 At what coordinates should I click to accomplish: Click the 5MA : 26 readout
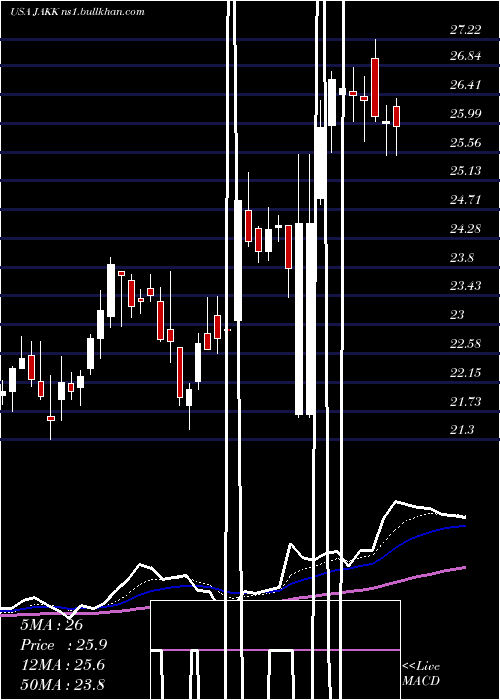click(52, 625)
